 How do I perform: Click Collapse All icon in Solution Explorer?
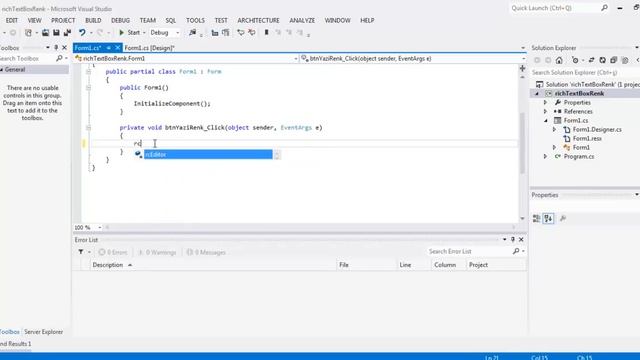click(613, 60)
